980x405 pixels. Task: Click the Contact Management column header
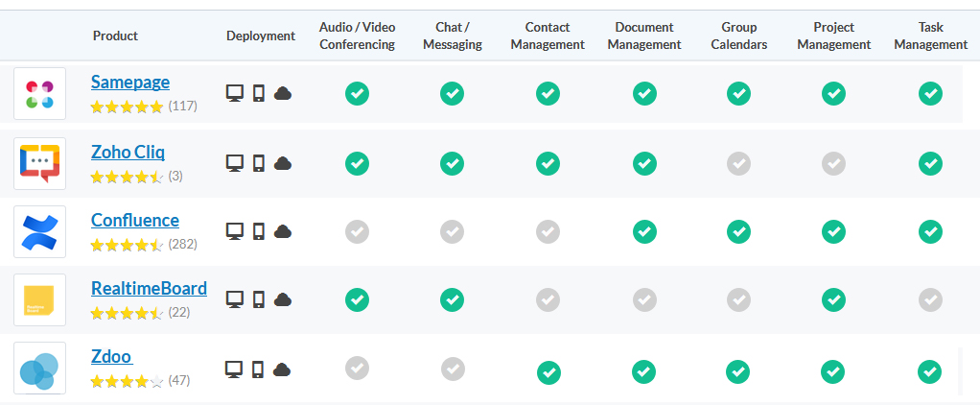pyautogui.click(x=548, y=36)
